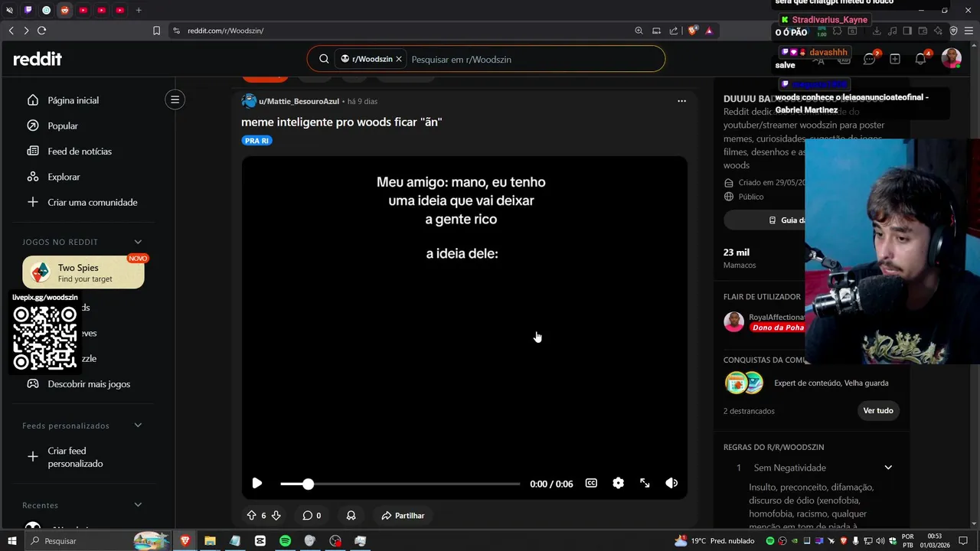The height and width of the screenshot is (551, 980).
Task: Switch to the active Reddit tab
Action: point(64,10)
